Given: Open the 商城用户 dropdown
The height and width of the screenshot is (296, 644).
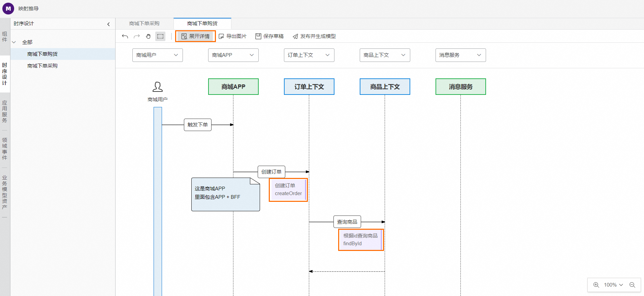Looking at the screenshot, I should (158, 55).
